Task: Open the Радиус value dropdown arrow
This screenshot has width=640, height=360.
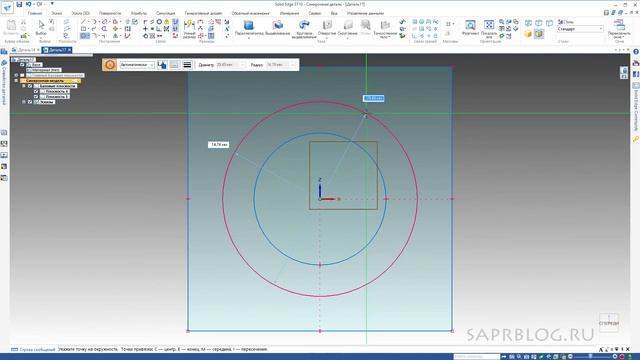Action: point(293,65)
